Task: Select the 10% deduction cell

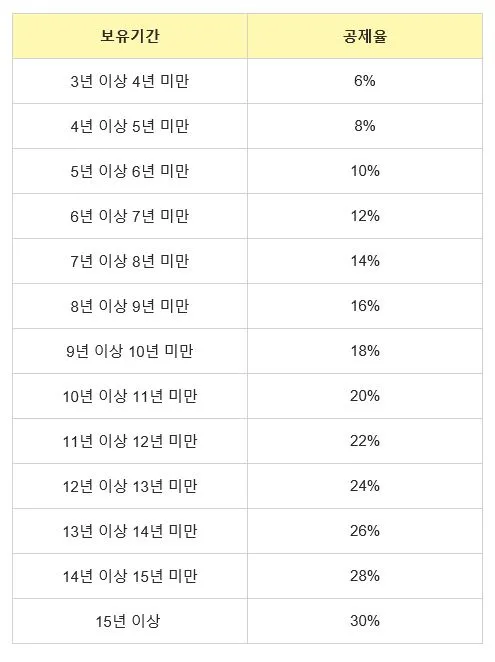Action: pyautogui.click(x=365, y=171)
